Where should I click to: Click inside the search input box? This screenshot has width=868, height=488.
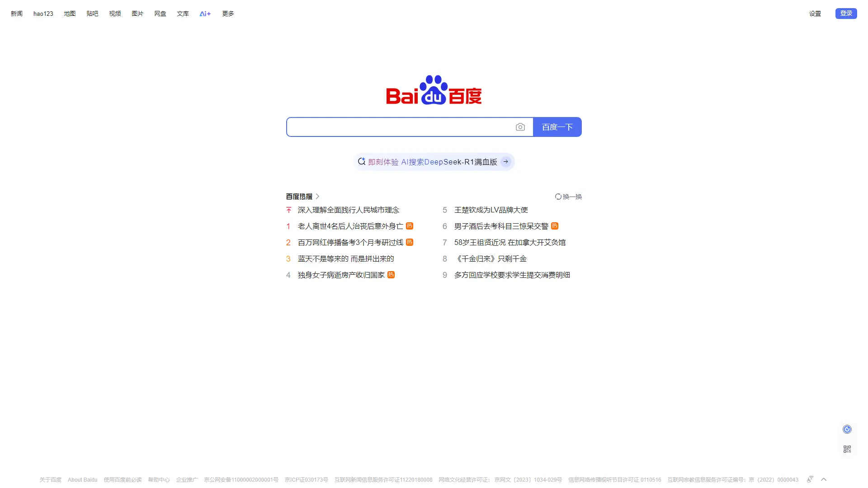coord(402,127)
